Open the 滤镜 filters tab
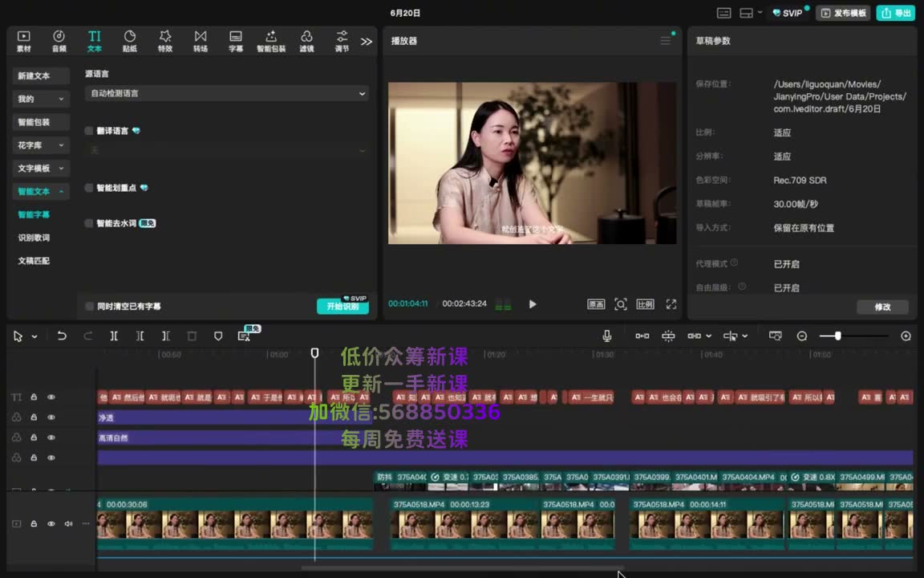The width and height of the screenshot is (924, 578). coord(306,41)
